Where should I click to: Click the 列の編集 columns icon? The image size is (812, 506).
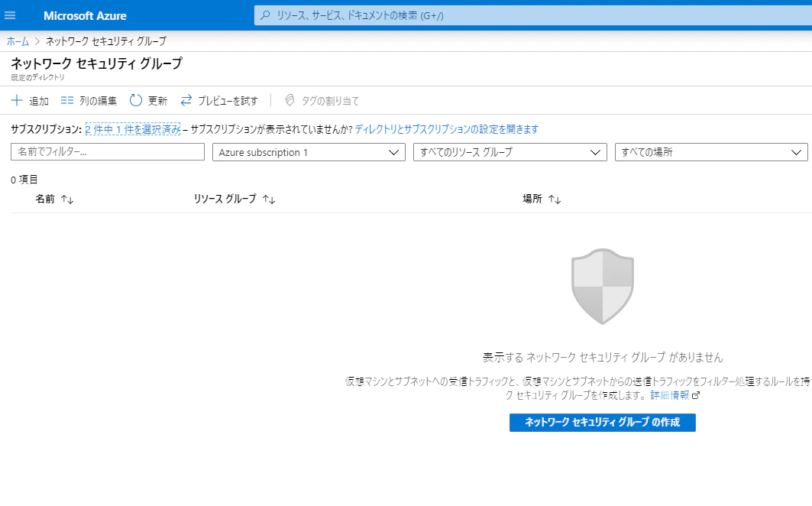[x=66, y=100]
